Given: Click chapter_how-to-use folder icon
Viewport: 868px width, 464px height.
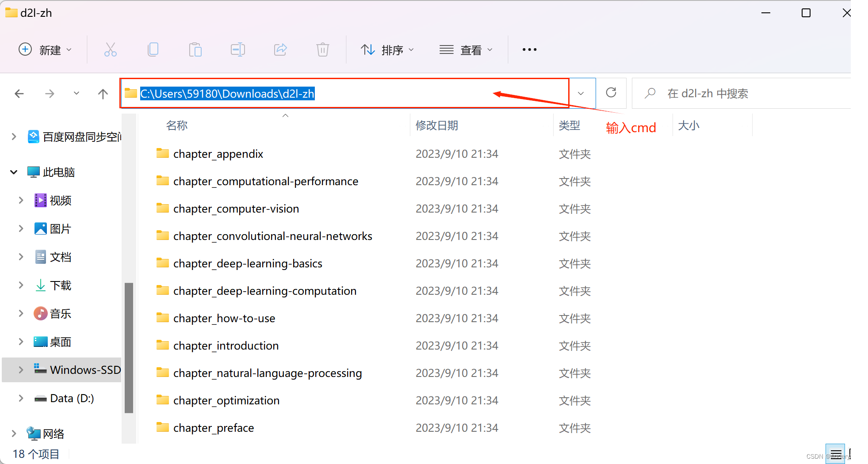Looking at the screenshot, I should click(x=163, y=318).
